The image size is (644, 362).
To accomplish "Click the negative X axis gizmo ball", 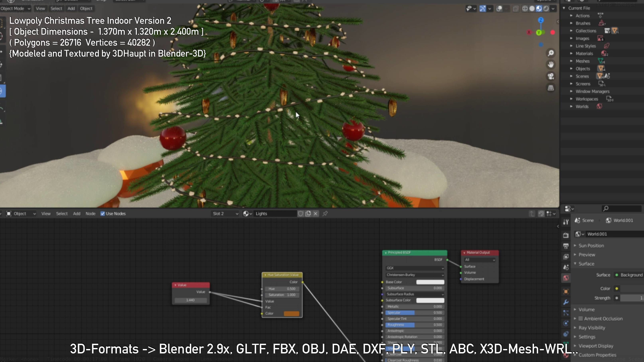I will pos(529,32).
